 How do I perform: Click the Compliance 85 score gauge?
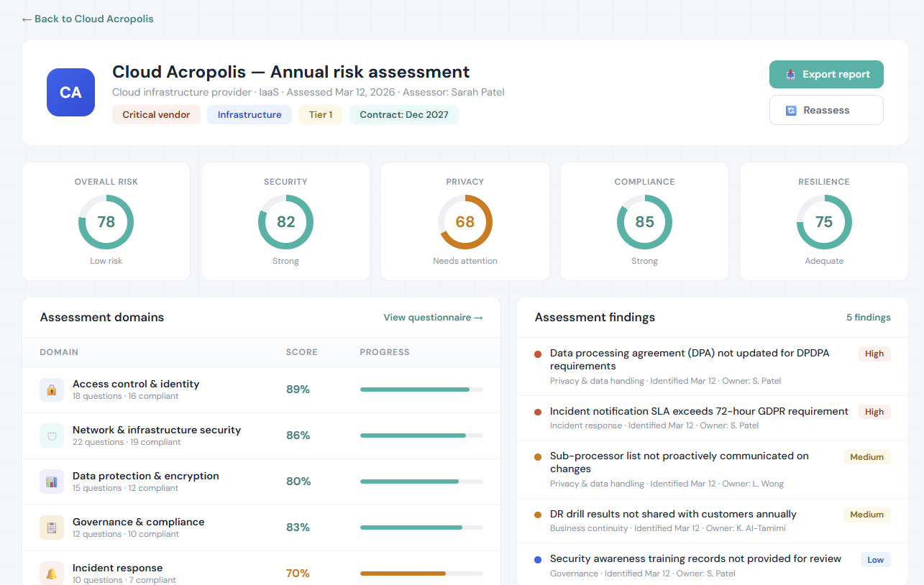pyautogui.click(x=644, y=222)
